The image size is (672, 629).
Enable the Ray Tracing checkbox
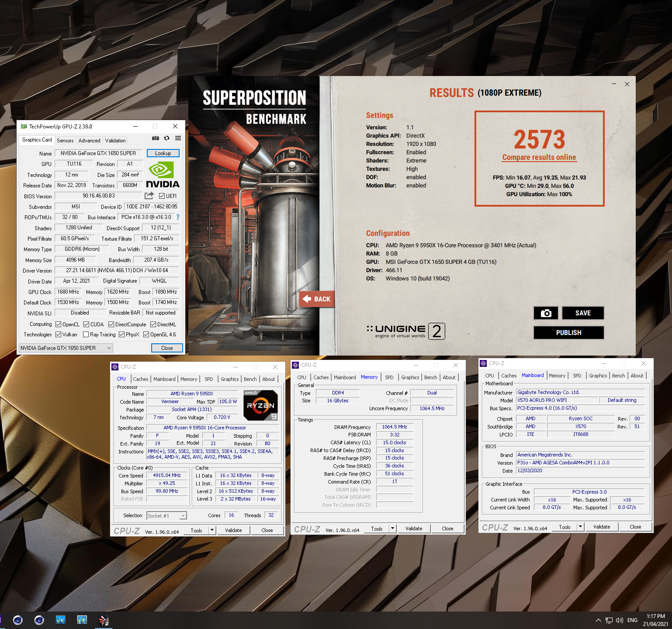point(86,335)
